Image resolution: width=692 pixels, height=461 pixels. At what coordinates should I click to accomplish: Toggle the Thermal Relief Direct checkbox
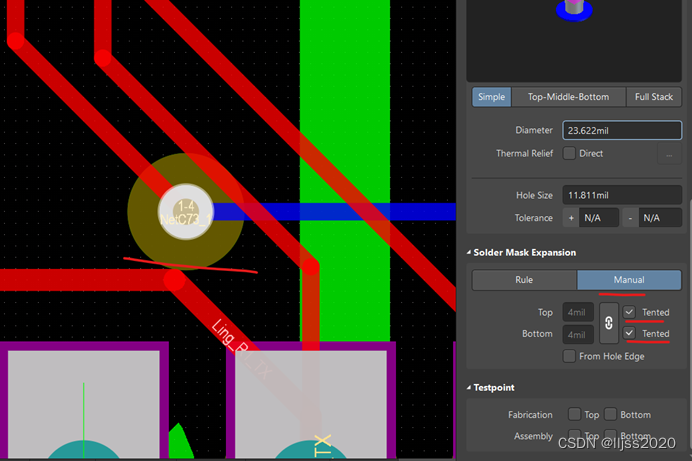point(569,154)
